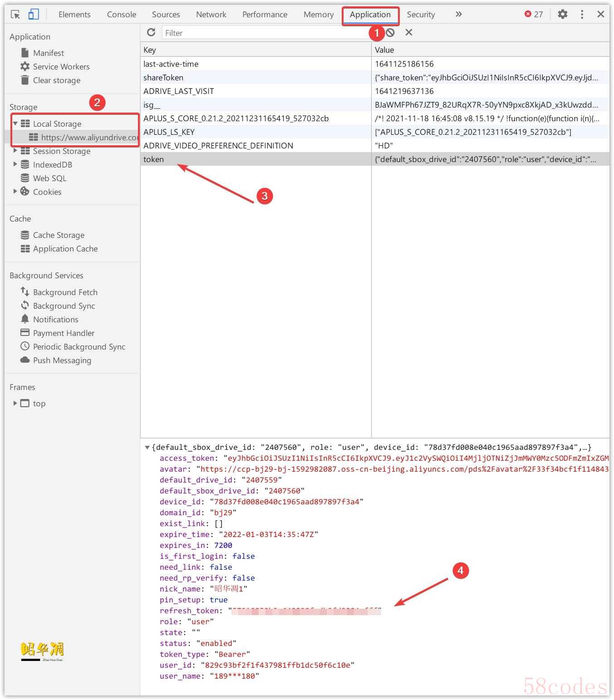The height and width of the screenshot is (700, 614).
Task: Go to the Performance tab
Action: pos(265,15)
